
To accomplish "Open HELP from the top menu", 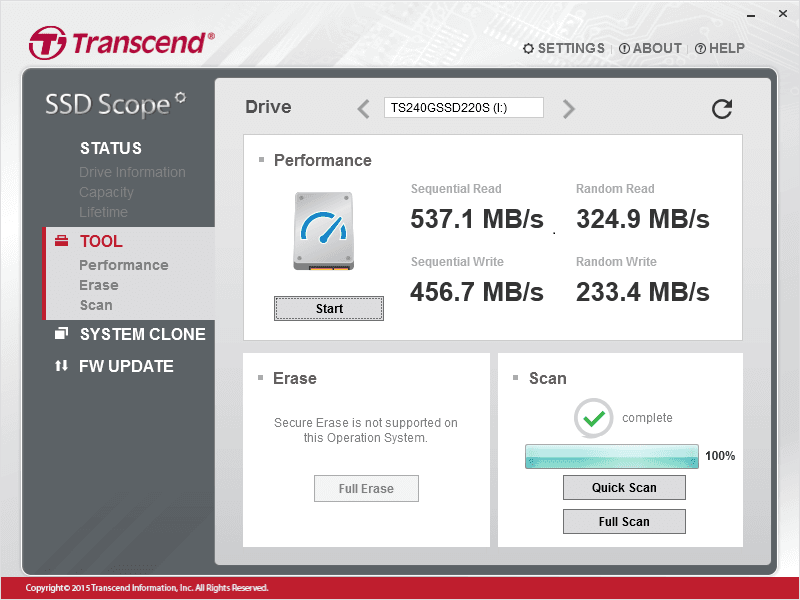I will (720, 48).
